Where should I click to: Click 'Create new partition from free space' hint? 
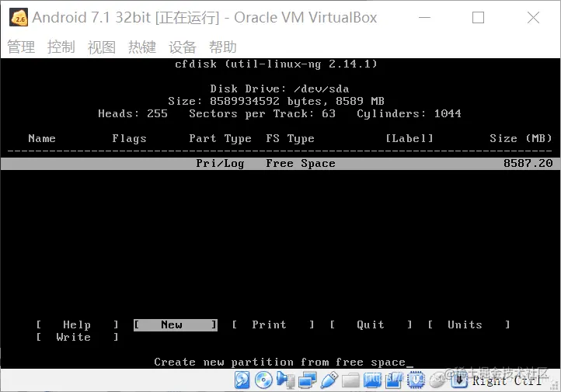coord(280,363)
